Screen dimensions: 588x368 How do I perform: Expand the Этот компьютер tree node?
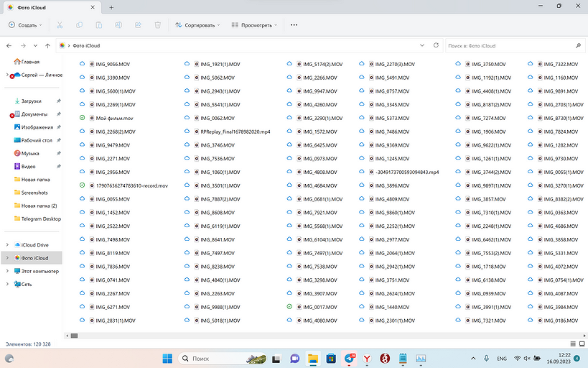[x=7, y=271]
